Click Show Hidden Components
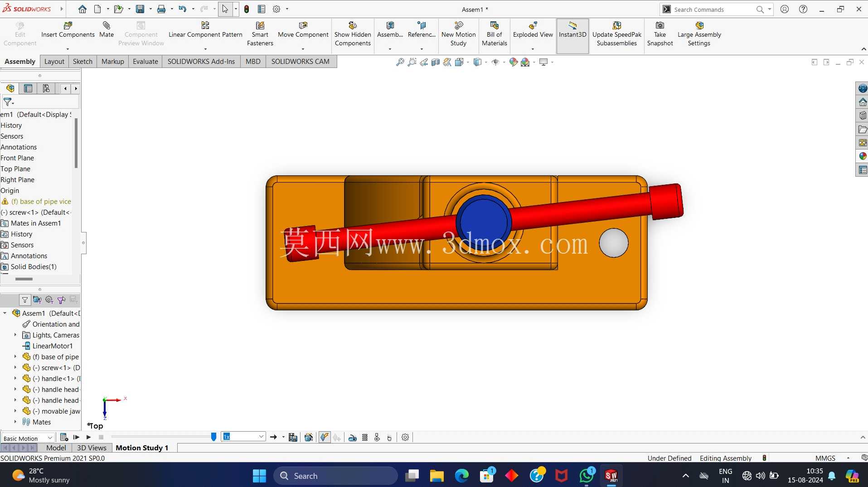868x487 pixels. coord(353,34)
